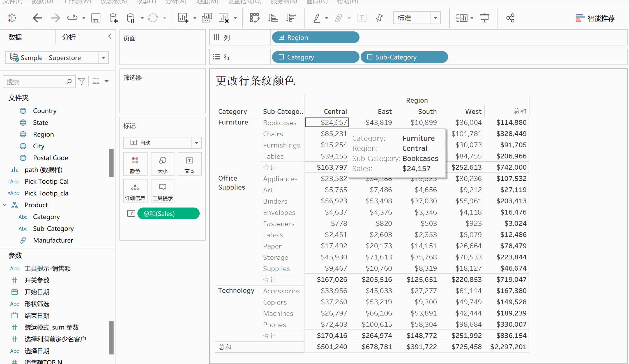Open the Sample - Superstore data source dropdown
Image resolution: width=629 pixels, height=364 pixels.
pos(103,57)
